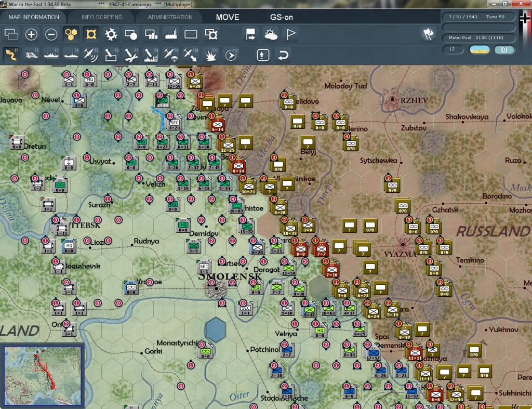Switch to the MAP INFORMATION tab
Screen dimensions: 532x409
[x=34, y=17]
